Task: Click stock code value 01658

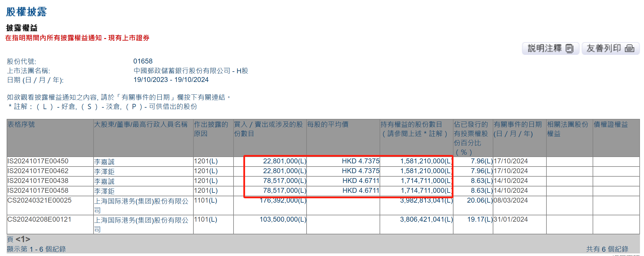Action: point(143,61)
